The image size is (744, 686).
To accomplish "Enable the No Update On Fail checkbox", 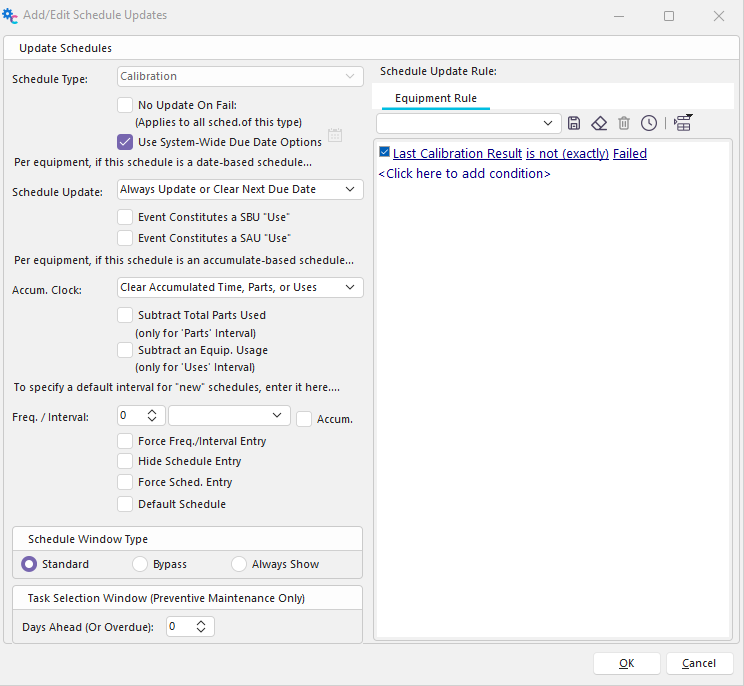I will click(125, 104).
